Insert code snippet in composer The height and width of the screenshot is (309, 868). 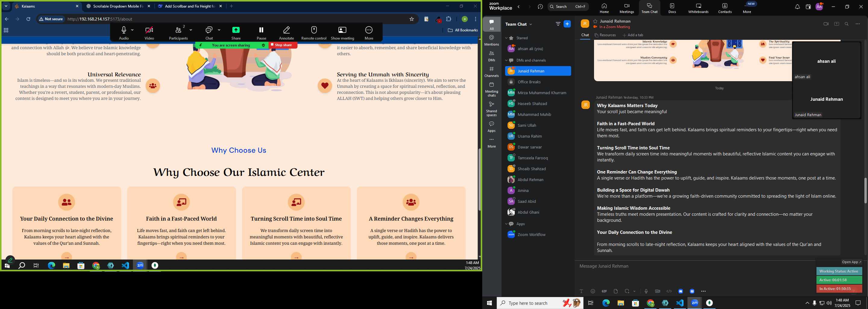tap(669, 291)
